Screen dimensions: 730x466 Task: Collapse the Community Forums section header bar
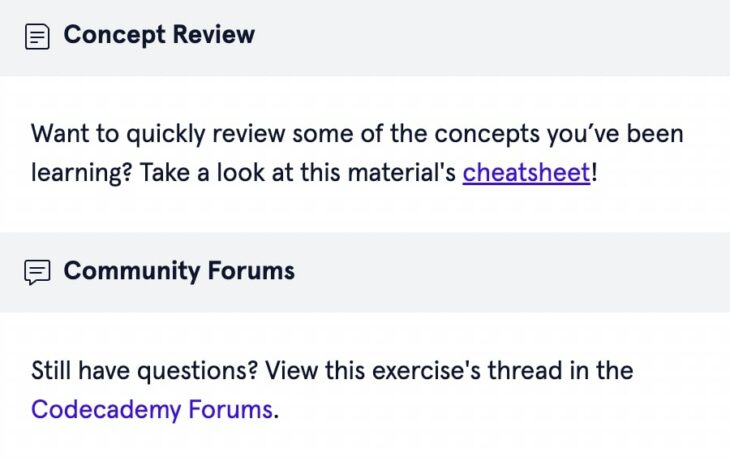(500, 272)
